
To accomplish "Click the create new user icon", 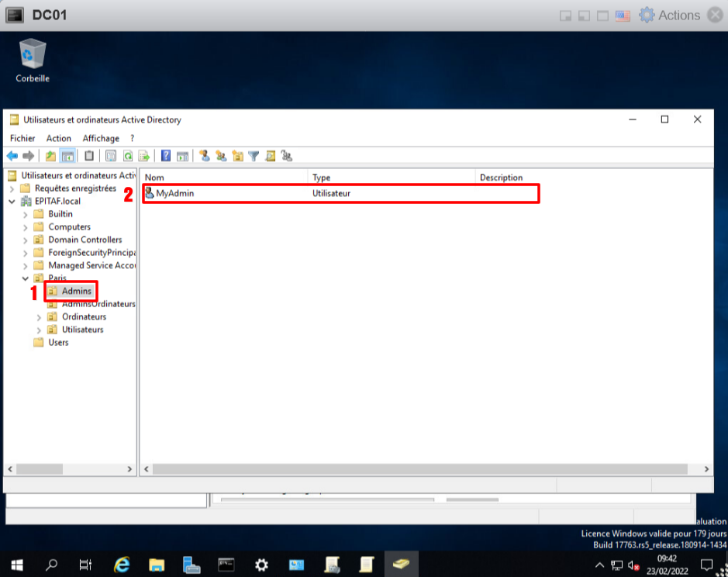I will tap(205, 156).
